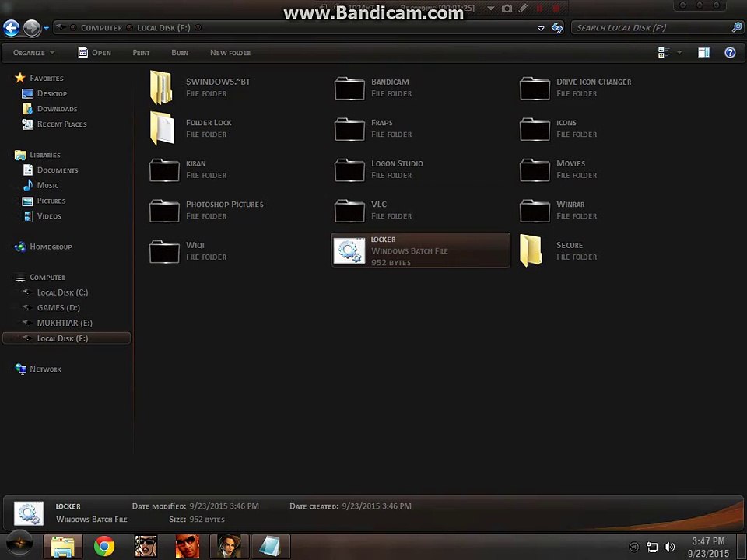Change your view icon button
The width and height of the screenshot is (747, 560).
click(x=664, y=52)
